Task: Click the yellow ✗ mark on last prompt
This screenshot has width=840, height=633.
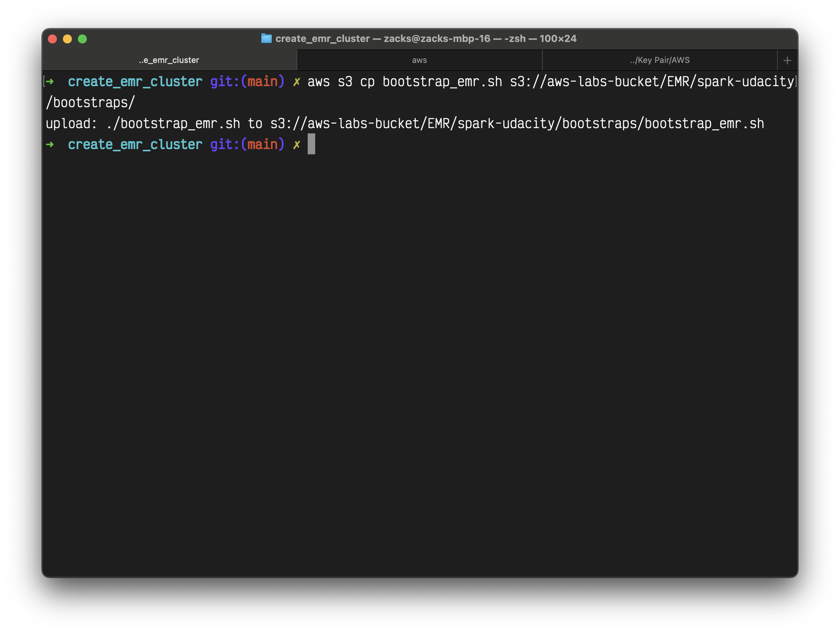Action: click(296, 145)
